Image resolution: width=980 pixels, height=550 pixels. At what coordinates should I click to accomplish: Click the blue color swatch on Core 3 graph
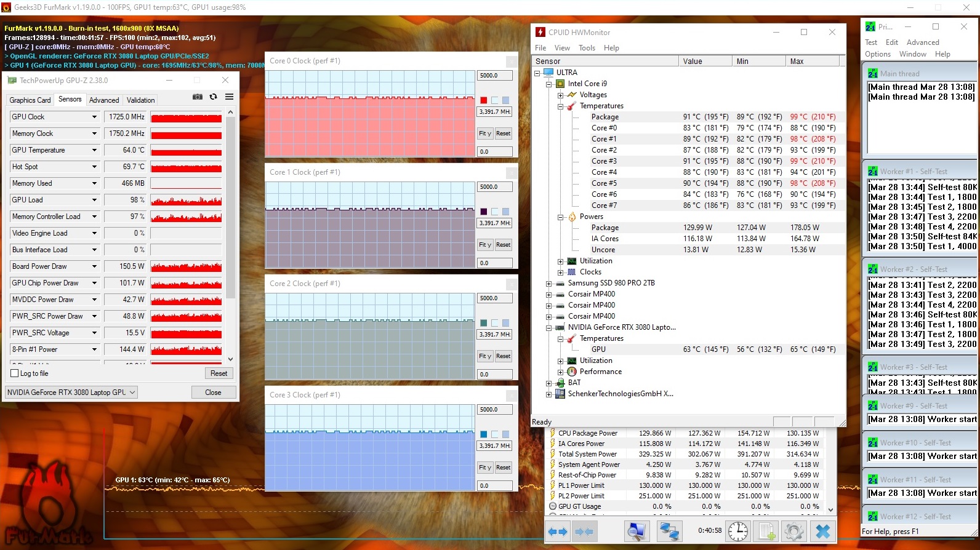point(484,434)
